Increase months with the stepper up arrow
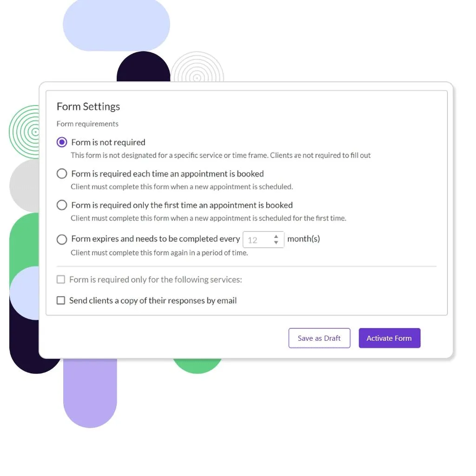476x476 pixels. (276, 236)
